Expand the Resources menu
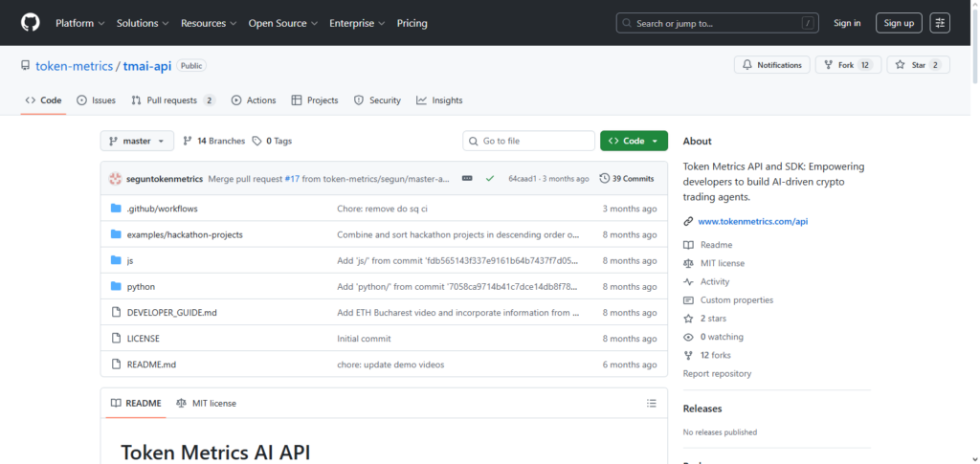The height and width of the screenshot is (464, 980). point(209,23)
